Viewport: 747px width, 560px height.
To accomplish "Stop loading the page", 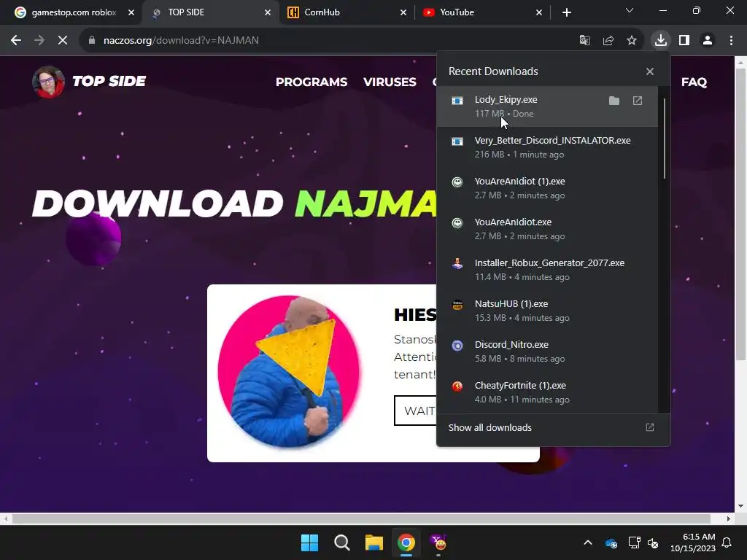I will point(63,41).
